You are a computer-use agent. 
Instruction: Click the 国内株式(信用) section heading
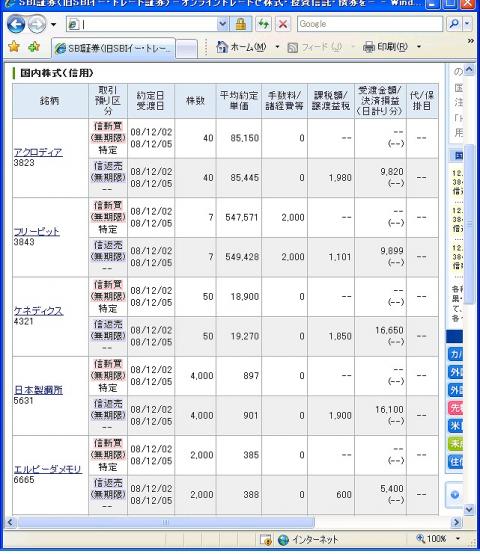(x=57, y=73)
